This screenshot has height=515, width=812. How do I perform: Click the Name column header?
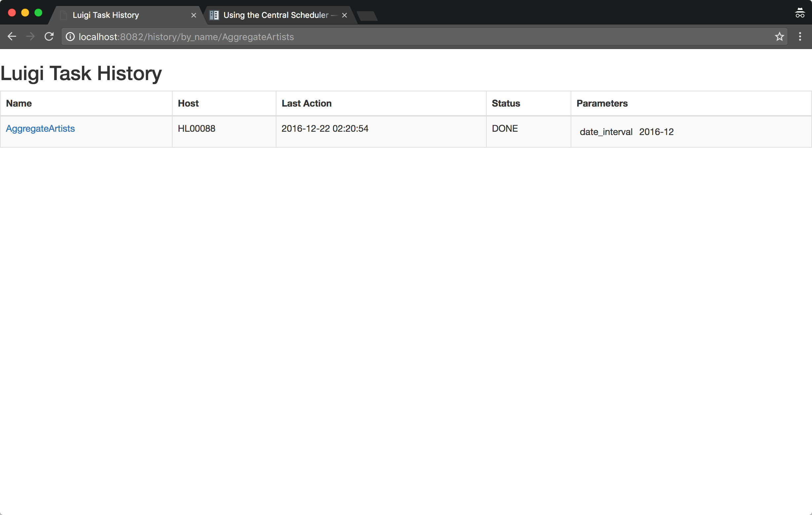pos(19,103)
